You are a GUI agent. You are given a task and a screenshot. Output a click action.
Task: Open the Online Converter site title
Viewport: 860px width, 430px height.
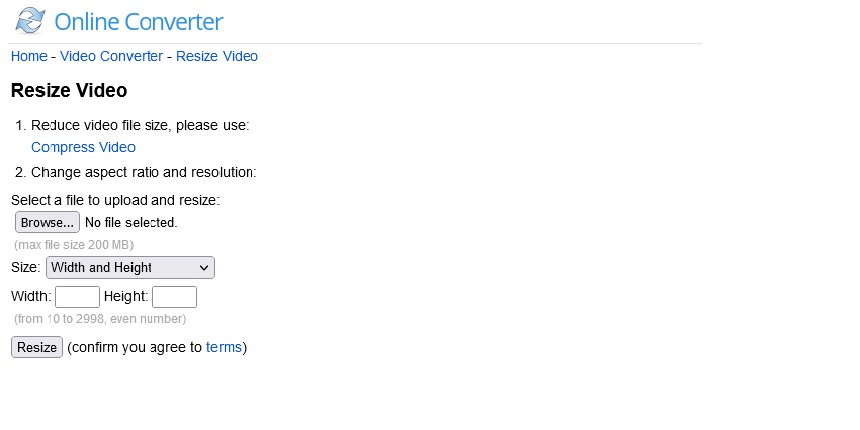(138, 22)
